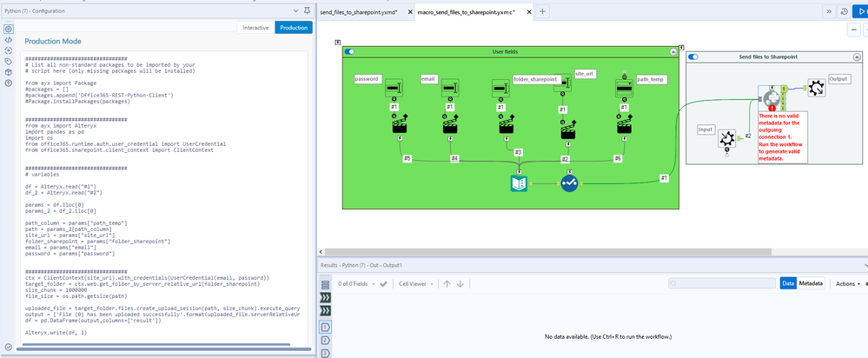Select the Text Box tool labeled email
The height and width of the screenshot is (358, 868).
pyautogui.click(x=450, y=88)
